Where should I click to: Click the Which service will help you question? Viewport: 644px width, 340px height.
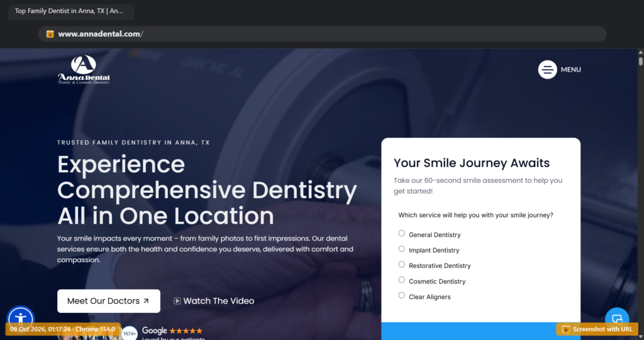coord(475,215)
